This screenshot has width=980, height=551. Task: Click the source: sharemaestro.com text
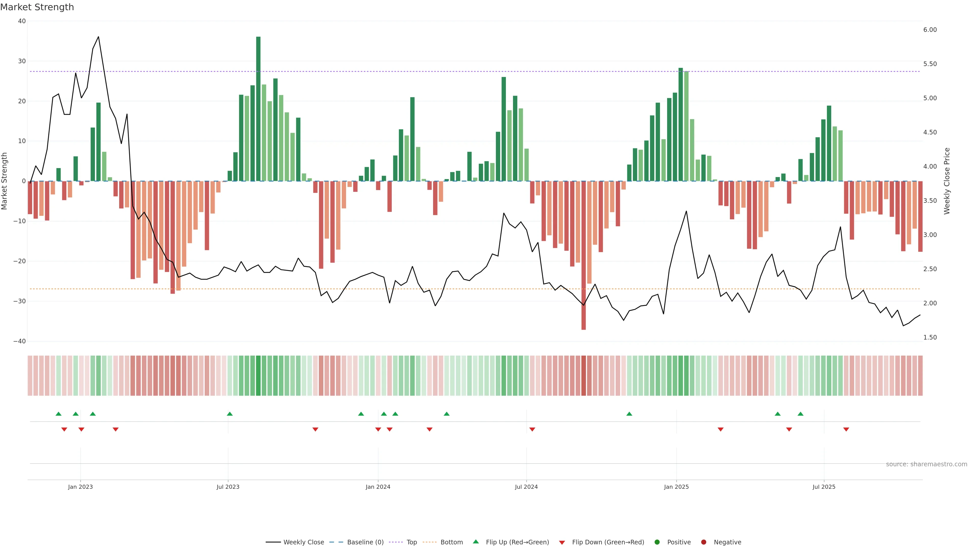[926, 464]
